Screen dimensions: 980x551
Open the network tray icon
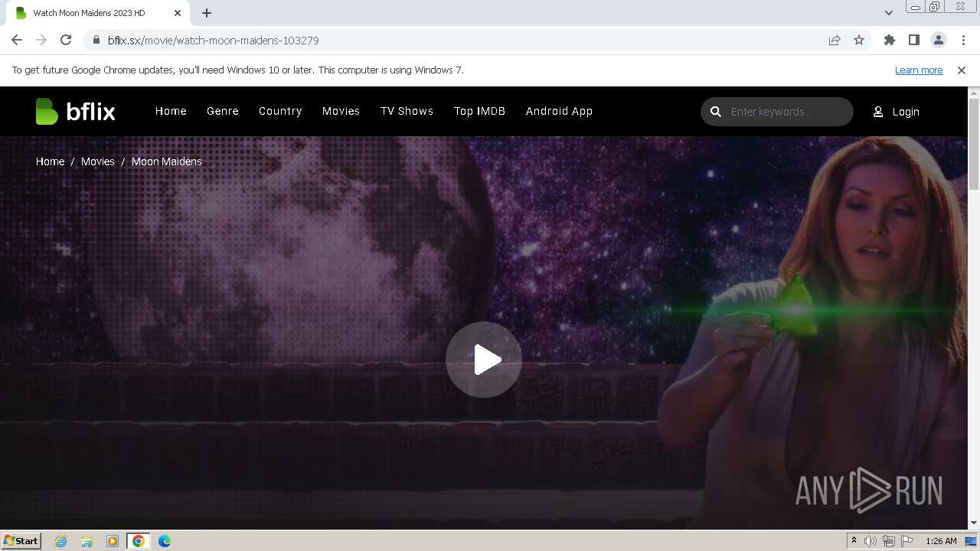click(889, 541)
